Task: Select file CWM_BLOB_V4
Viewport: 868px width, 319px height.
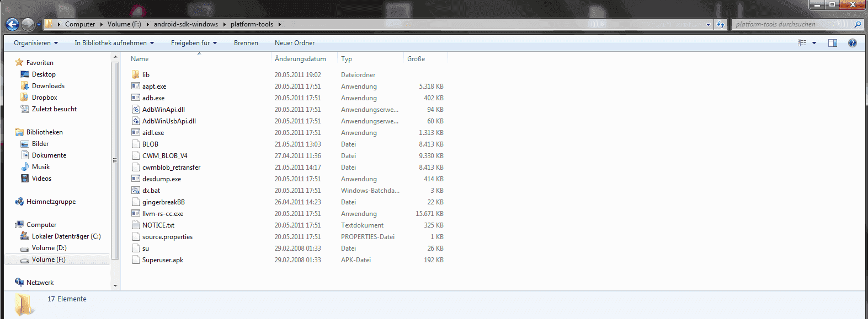Action: tap(164, 156)
